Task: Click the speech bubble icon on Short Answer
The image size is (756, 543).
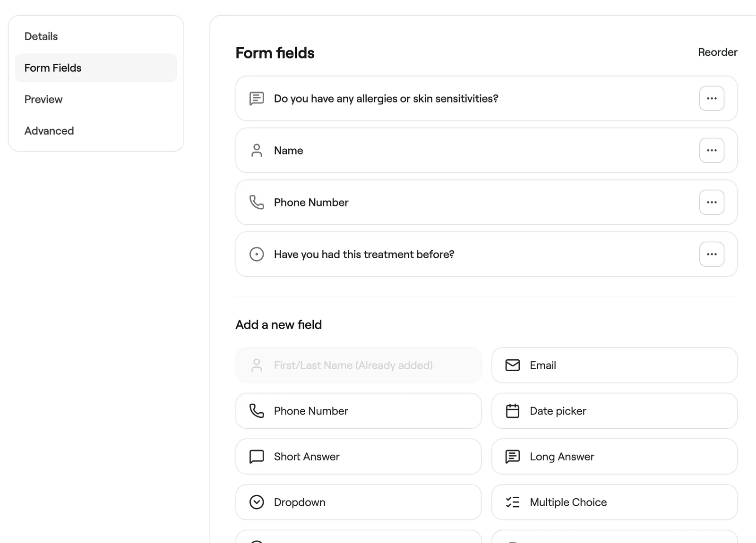Action: tap(257, 457)
